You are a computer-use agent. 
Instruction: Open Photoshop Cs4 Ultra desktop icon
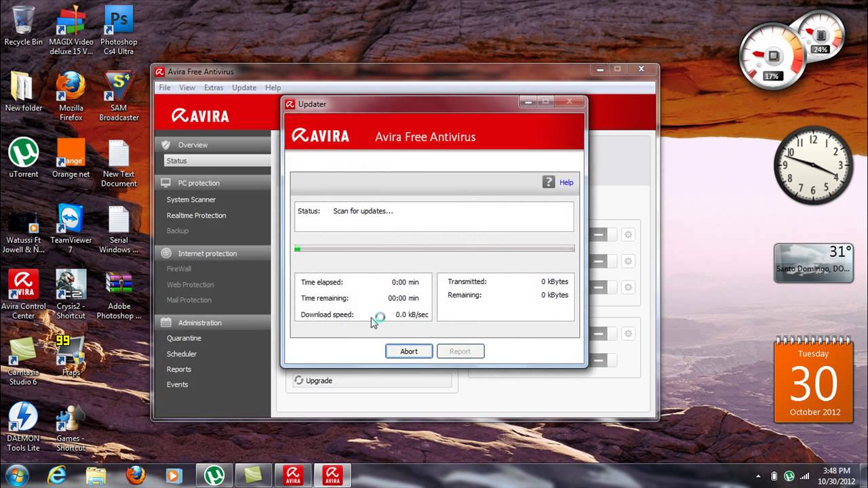[119, 30]
